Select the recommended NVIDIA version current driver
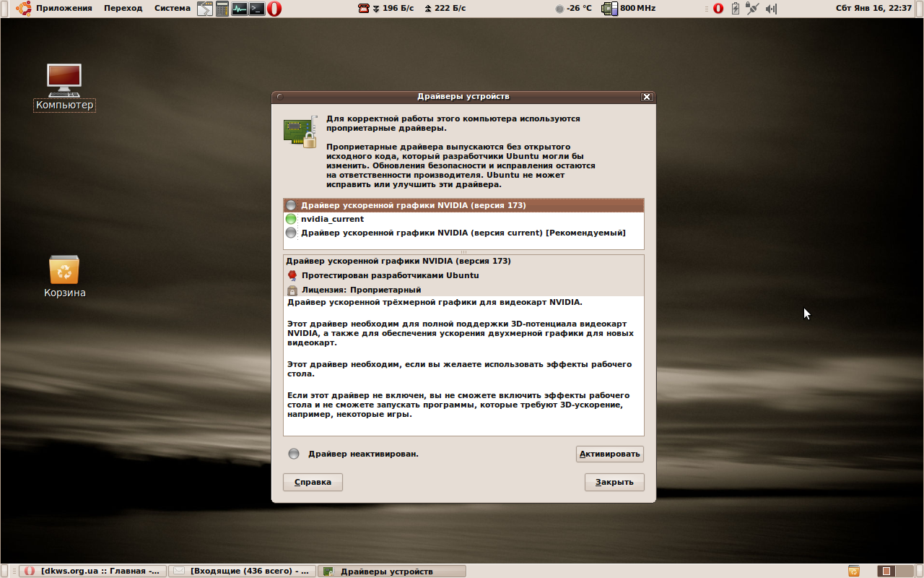This screenshot has height=578, width=924. coord(463,233)
